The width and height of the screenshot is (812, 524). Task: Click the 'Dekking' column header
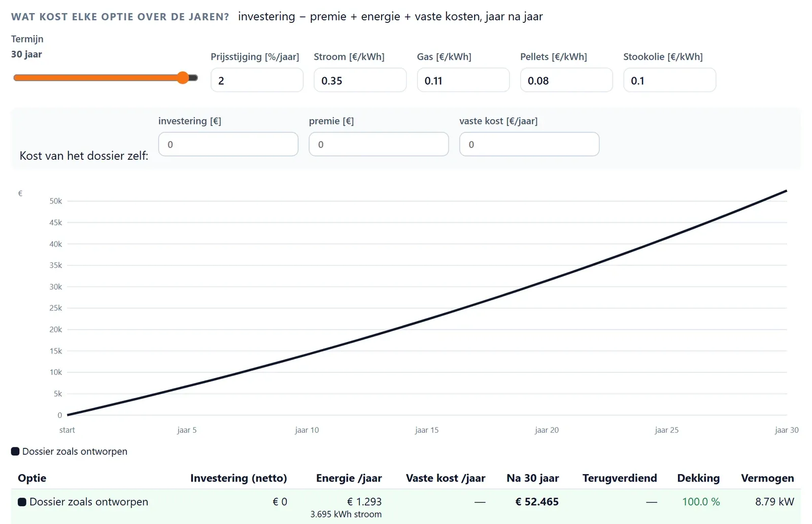tap(698, 478)
